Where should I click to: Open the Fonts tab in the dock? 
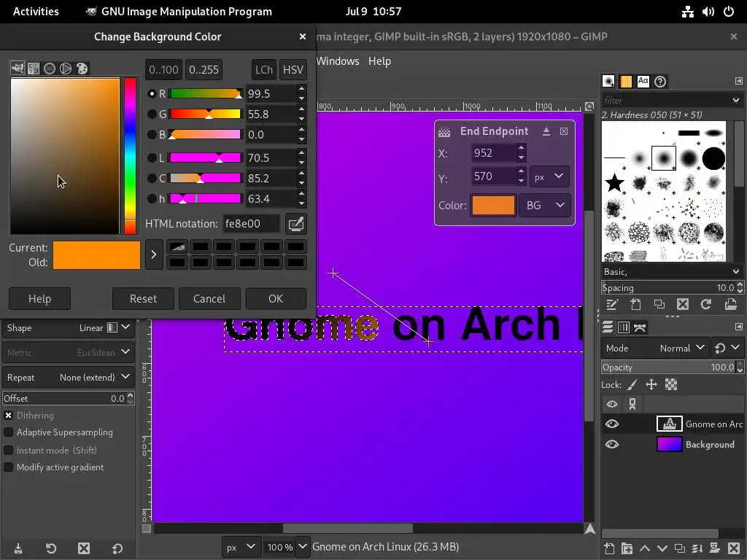point(643,82)
